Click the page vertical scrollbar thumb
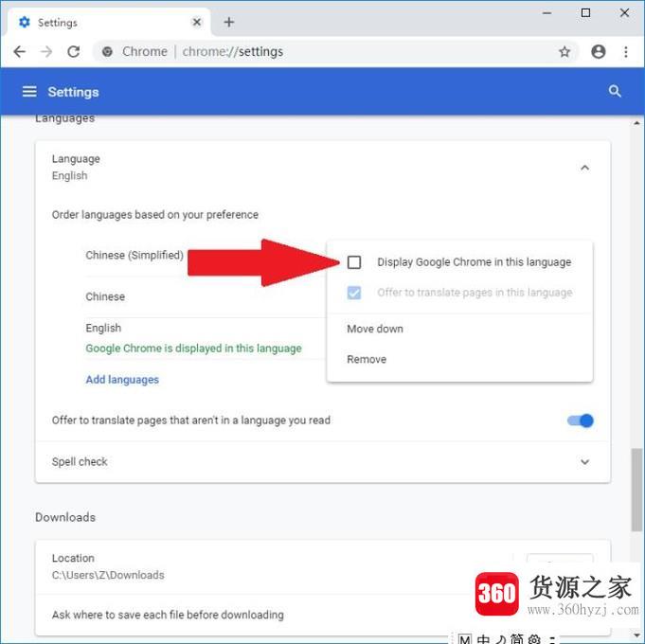The height and width of the screenshot is (644, 645). pyautogui.click(x=636, y=490)
